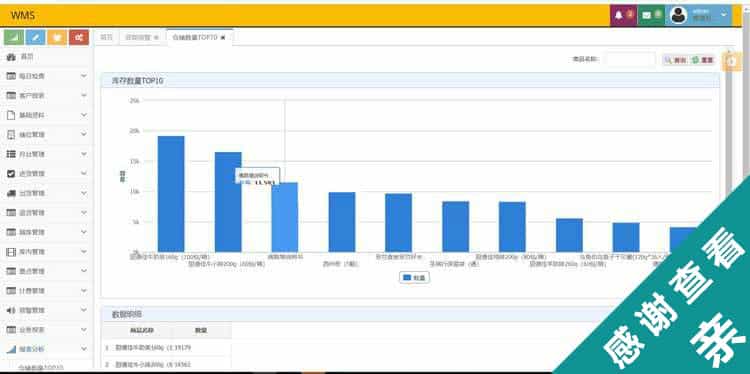The width and height of the screenshot is (750, 374).
Task: Click the list icon beside 月台管理
Action: tap(11, 154)
